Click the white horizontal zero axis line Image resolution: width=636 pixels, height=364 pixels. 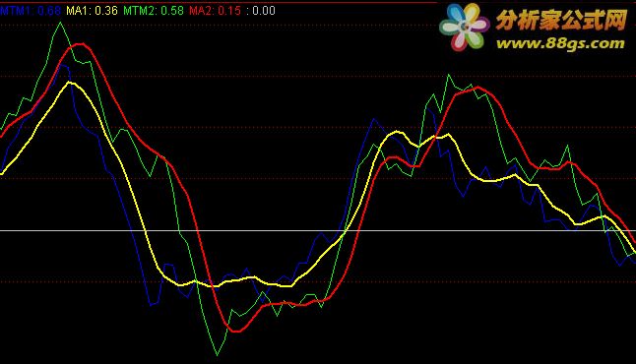[318, 230]
